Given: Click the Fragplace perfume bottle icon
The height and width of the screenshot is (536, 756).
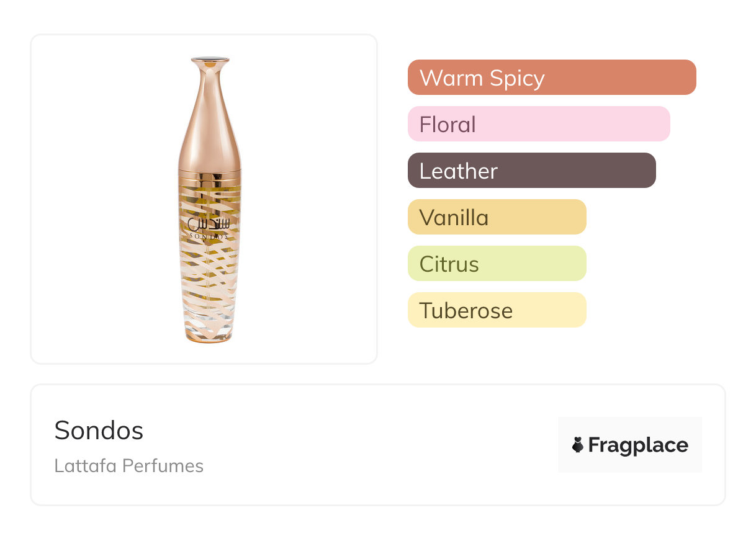Looking at the screenshot, I should coord(578,445).
